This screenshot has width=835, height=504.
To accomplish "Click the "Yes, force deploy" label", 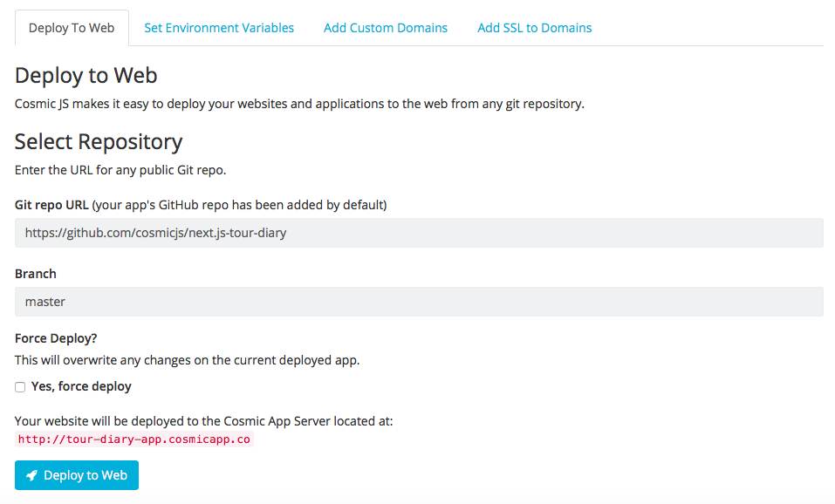I will coord(81,386).
